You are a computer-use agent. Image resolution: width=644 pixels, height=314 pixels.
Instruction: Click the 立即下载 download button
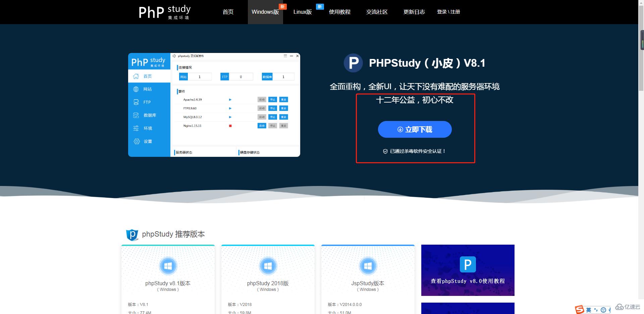415,129
